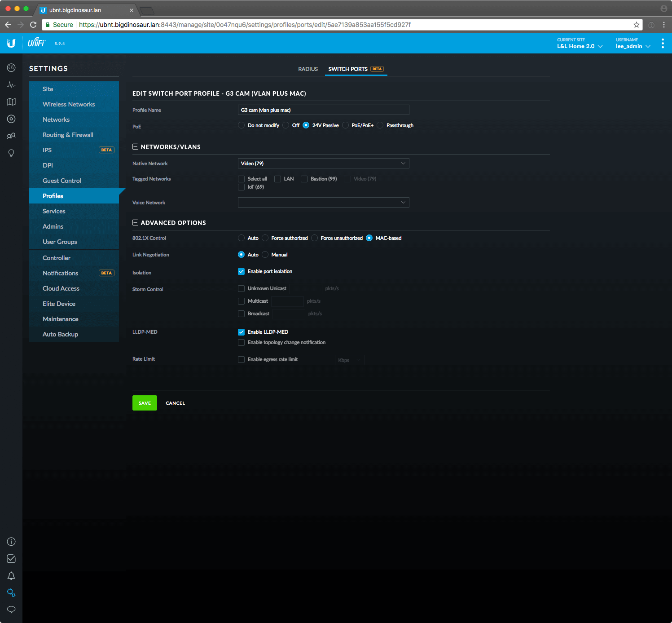672x623 pixels.
Task: Open the Insights lightbulb icon
Action: 11,153
